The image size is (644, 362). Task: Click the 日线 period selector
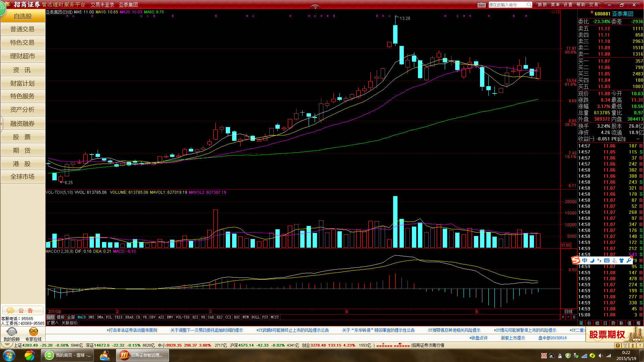click(569, 311)
